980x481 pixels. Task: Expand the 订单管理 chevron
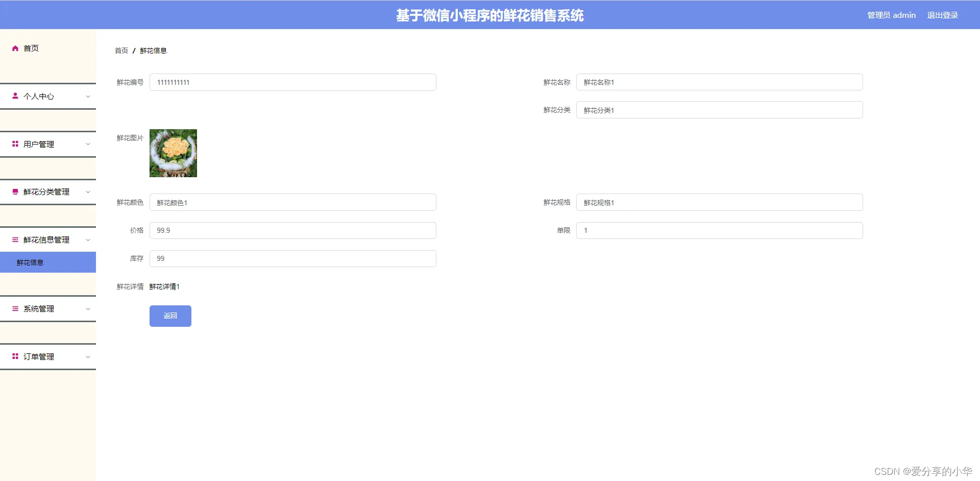pos(88,357)
